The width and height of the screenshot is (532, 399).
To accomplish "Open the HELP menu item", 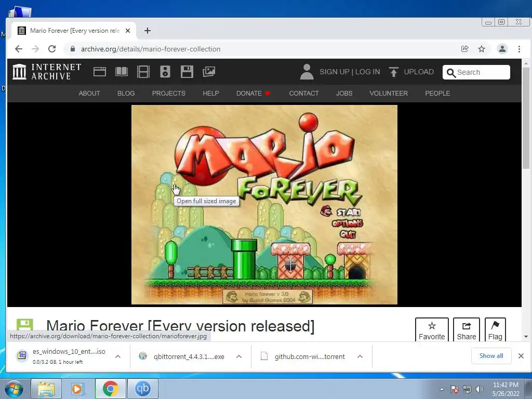I will click(x=211, y=94).
